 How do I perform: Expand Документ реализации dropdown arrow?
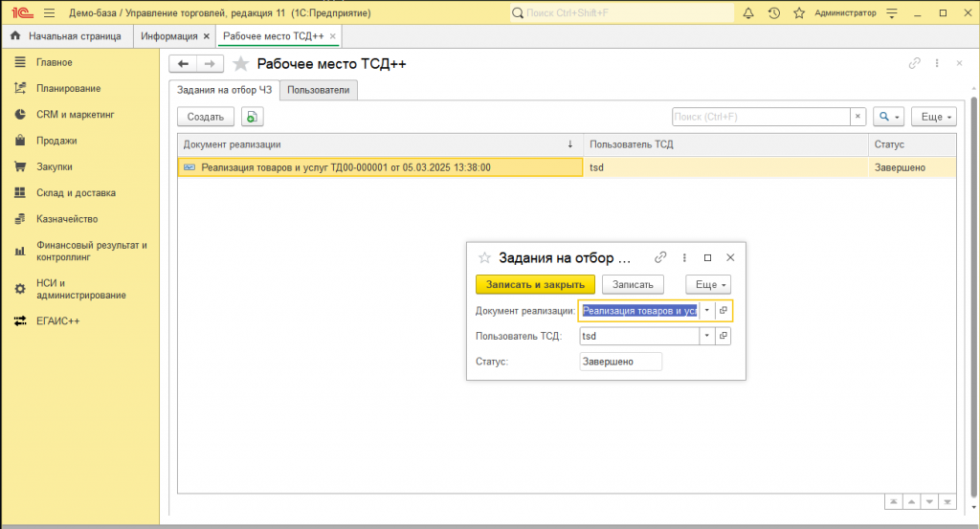707,310
